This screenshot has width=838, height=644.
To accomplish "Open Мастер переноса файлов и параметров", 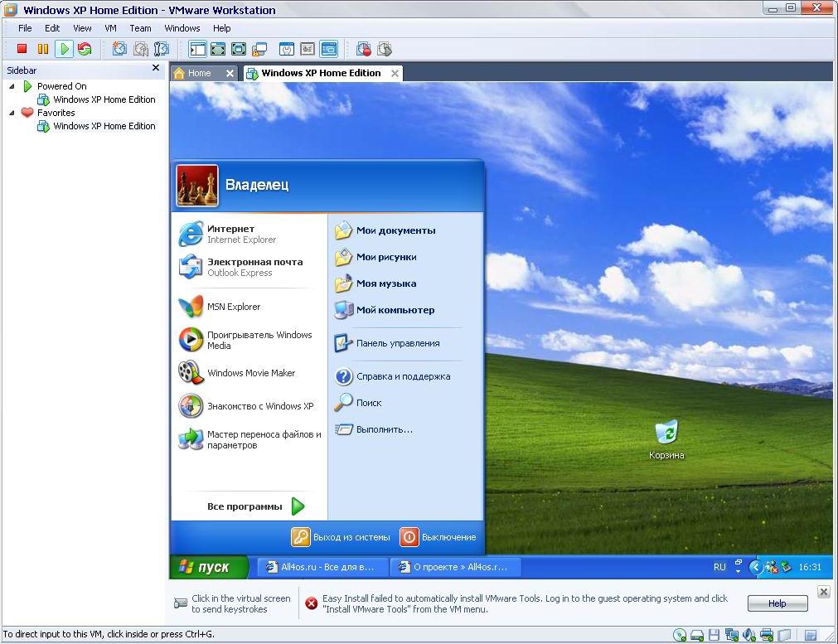I will coord(249,439).
